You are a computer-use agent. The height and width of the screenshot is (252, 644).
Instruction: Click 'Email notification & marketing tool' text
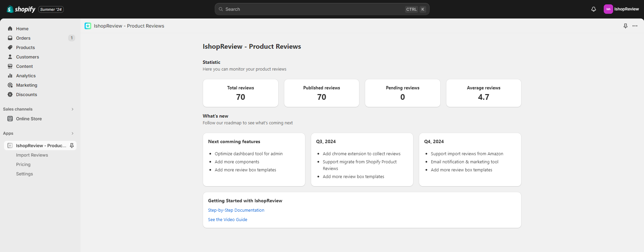click(x=464, y=162)
